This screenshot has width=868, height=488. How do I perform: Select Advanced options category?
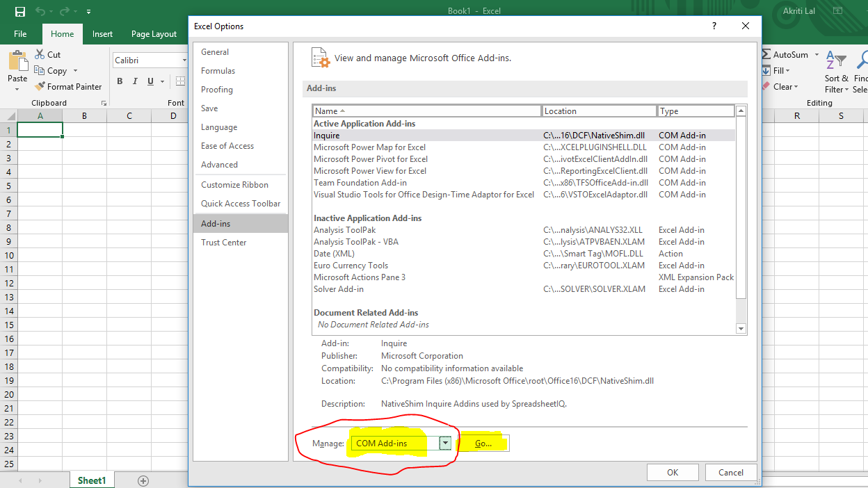coord(240,165)
